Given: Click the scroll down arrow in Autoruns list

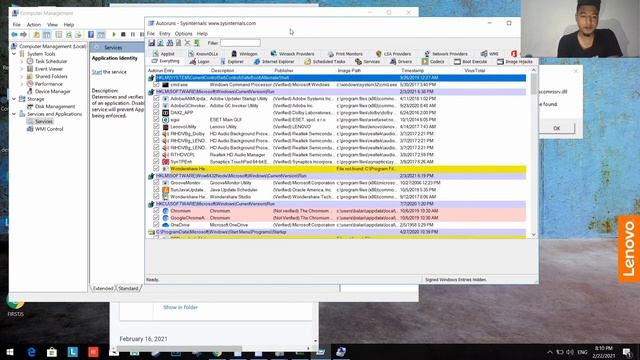Looking at the screenshot, I should (x=533, y=235).
